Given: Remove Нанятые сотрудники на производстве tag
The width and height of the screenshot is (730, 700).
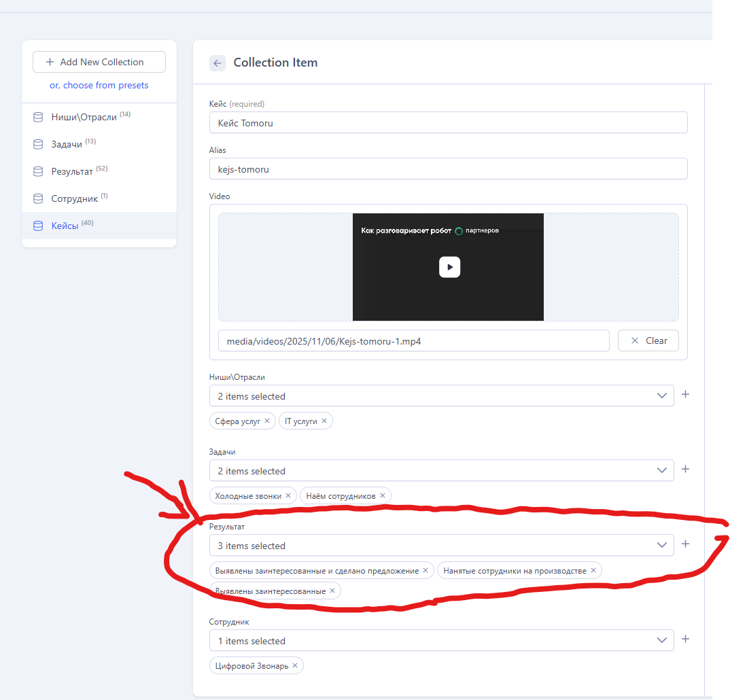Looking at the screenshot, I should (x=593, y=570).
